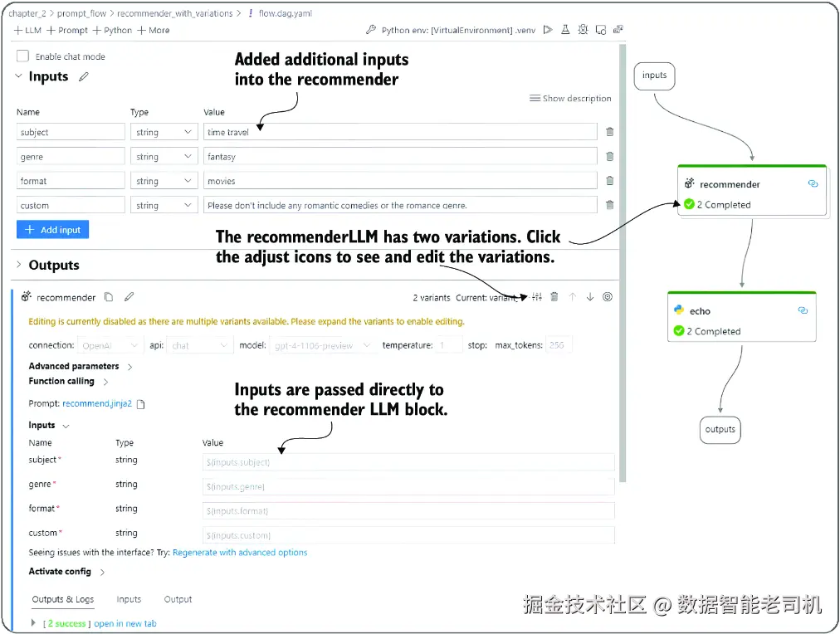The image size is (840, 634).
Task: Click the Python env wrench icon
Action: coord(371,30)
